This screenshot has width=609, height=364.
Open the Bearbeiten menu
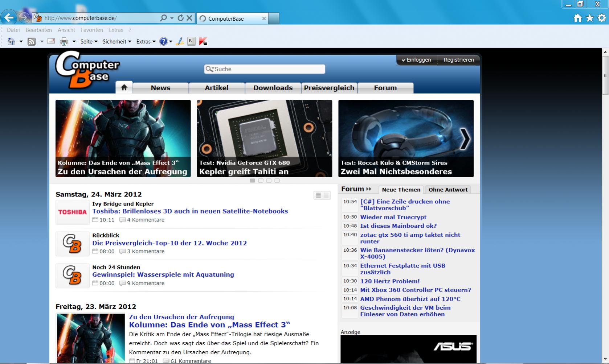[39, 30]
